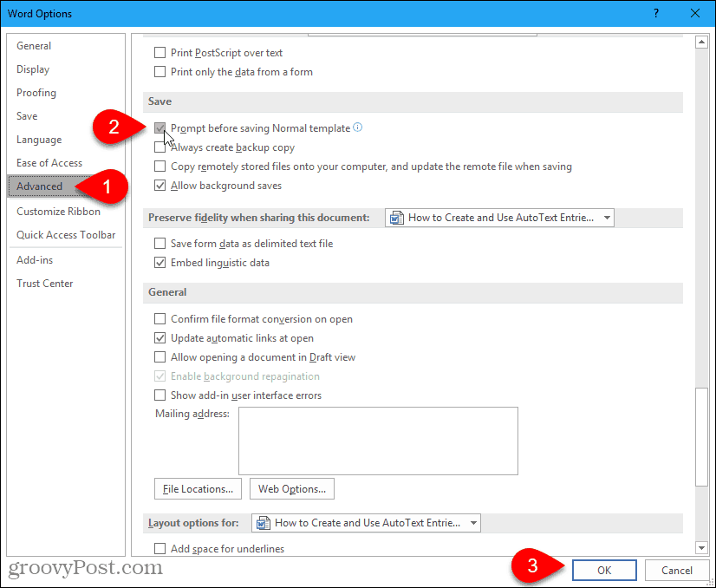The height and width of the screenshot is (588, 716).
Task: Open the Layout options for document dropdown
Action: point(366,523)
